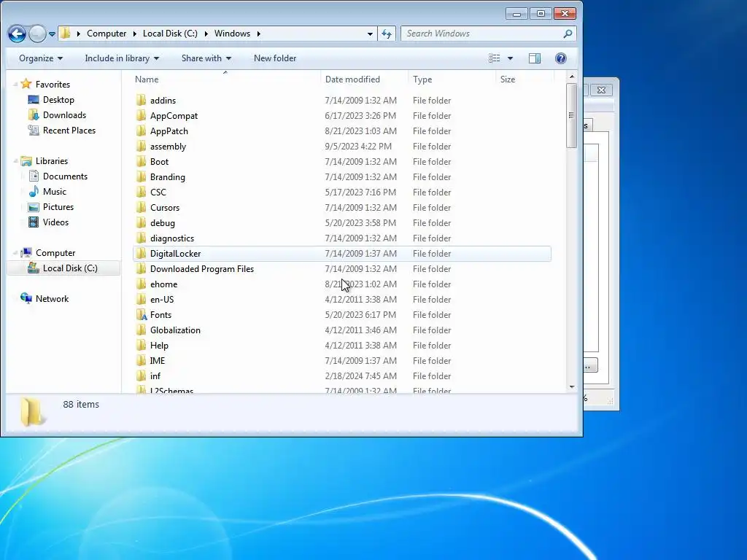Open More view options dropdown arrow
747x560 pixels.
[x=510, y=58]
